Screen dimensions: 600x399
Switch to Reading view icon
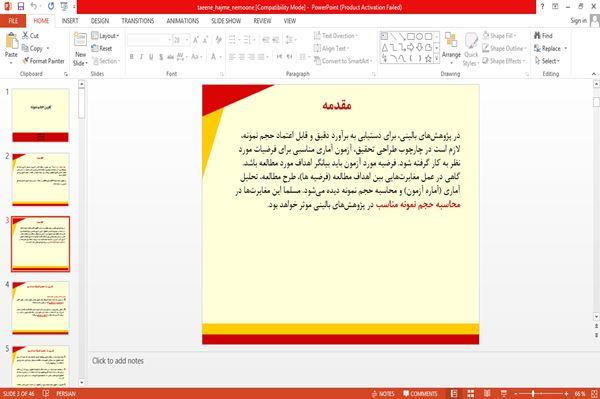click(487, 394)
